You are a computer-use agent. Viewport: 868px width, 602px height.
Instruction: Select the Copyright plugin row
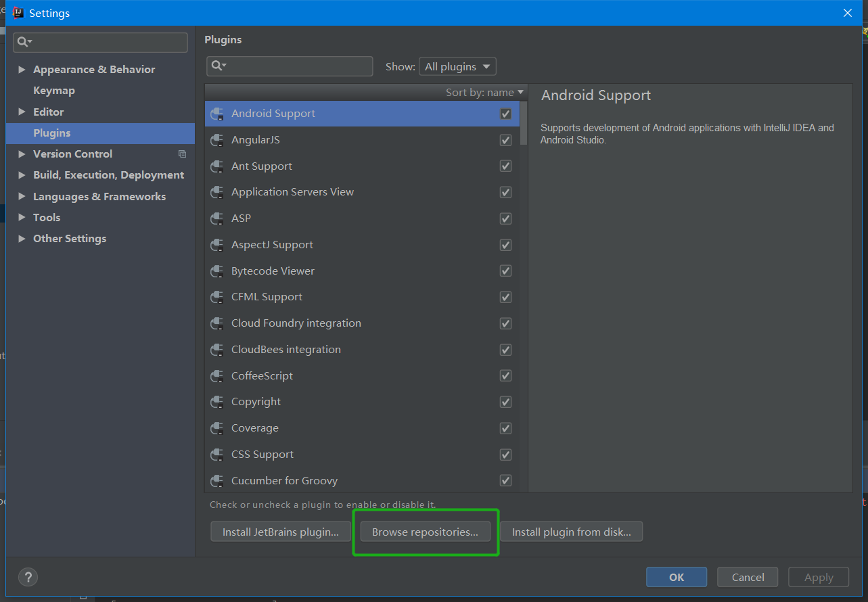click(x=362, y=402)
